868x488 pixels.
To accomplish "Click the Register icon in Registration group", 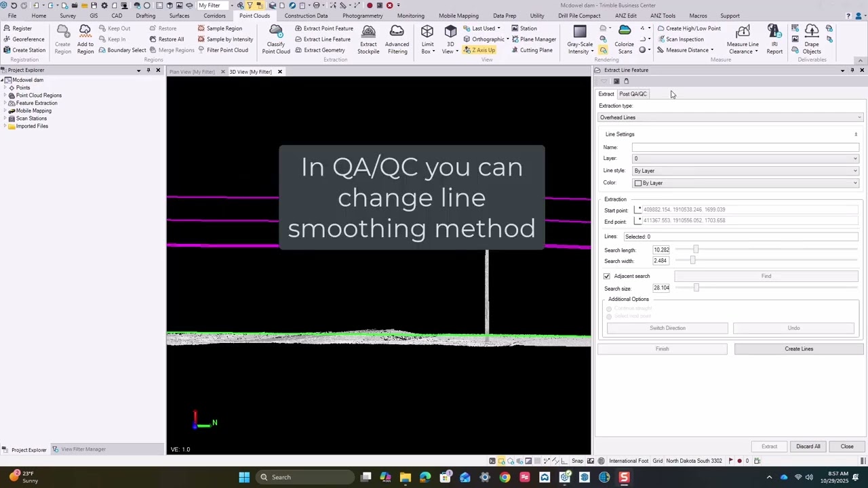I will 7,28.
